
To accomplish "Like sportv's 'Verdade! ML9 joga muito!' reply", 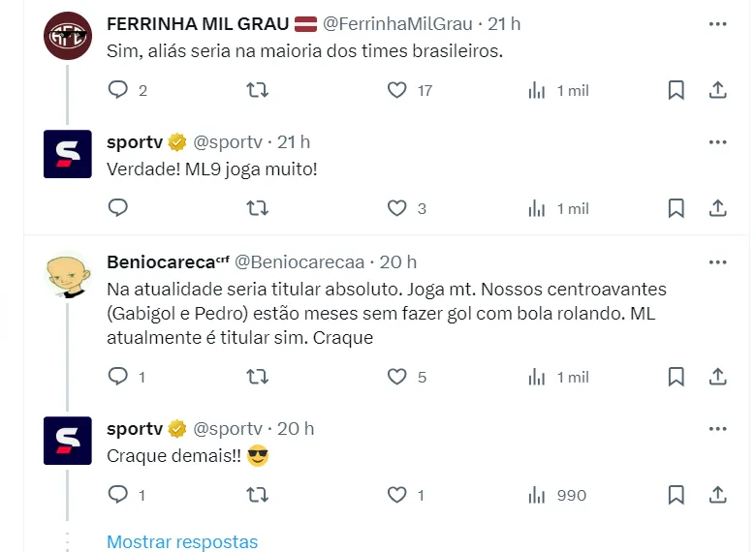I will (x=396, y=208).
